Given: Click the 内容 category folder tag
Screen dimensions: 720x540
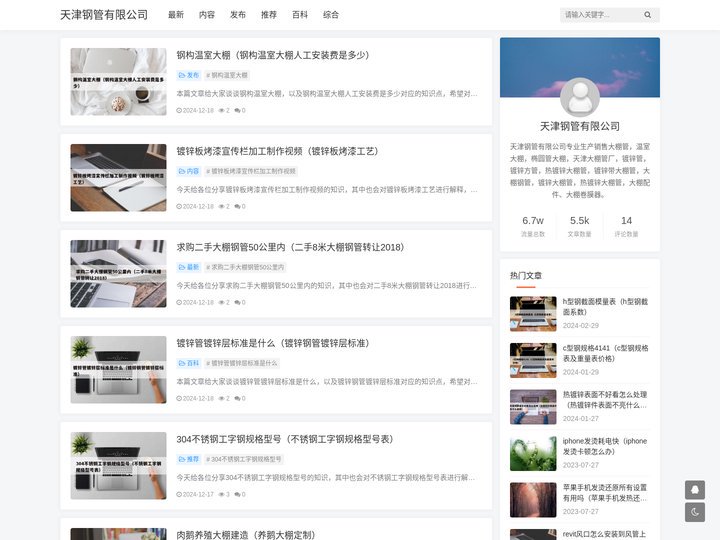Looking at the screenshot, I should pos(189,171).
